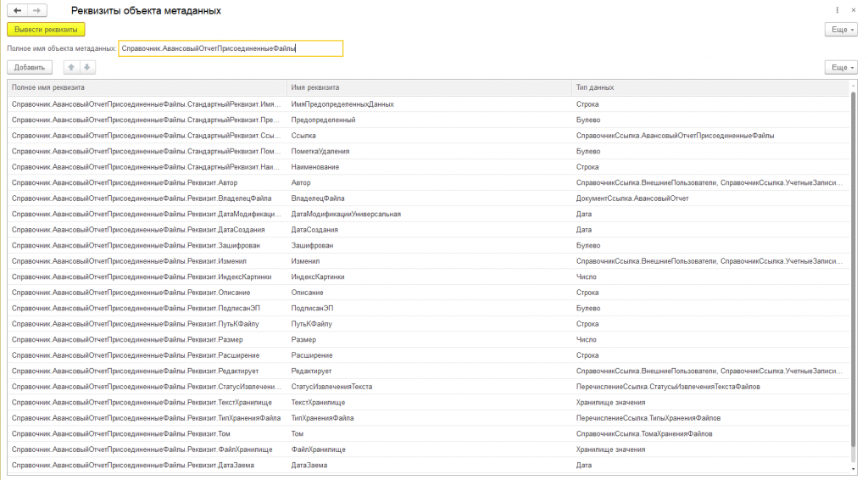
Task: Sort by the Полное имя реквизита column header
Action: 147,87
